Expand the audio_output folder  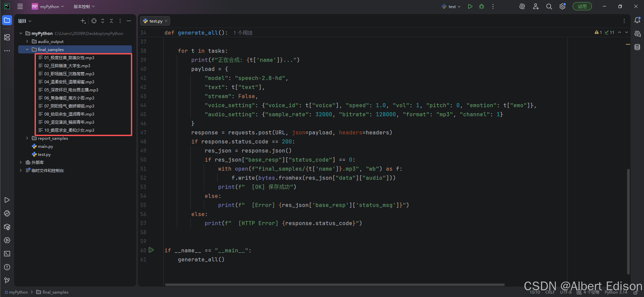(x=27, y=41)
